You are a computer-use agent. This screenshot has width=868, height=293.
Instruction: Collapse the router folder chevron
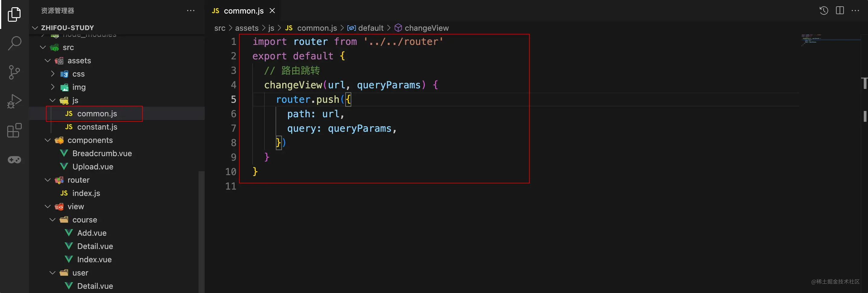click(x=47, y=180)
